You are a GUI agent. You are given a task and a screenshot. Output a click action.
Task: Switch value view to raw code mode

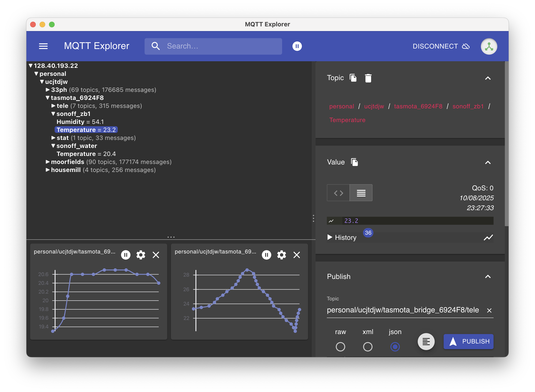coord(338,193)
